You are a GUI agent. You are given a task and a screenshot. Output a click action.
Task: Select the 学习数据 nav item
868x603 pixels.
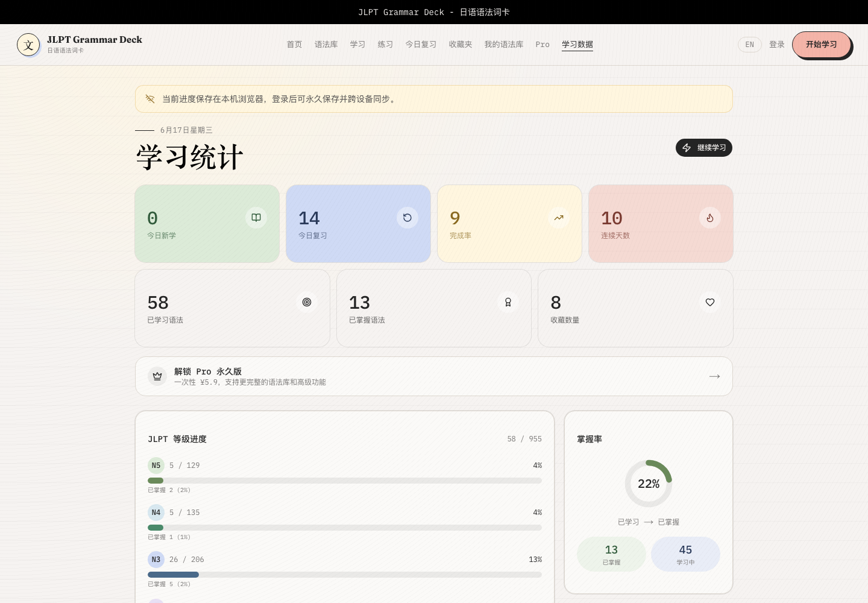(577, 45)
